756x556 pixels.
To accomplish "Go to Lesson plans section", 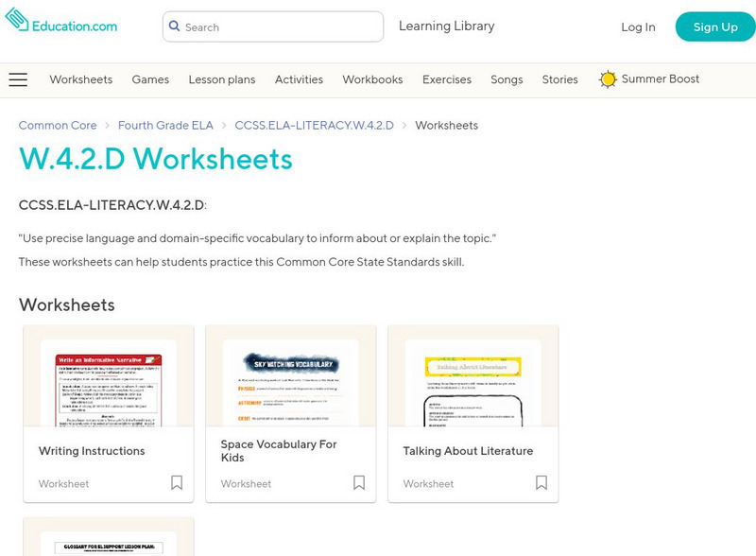I will [x=221, y=79].
